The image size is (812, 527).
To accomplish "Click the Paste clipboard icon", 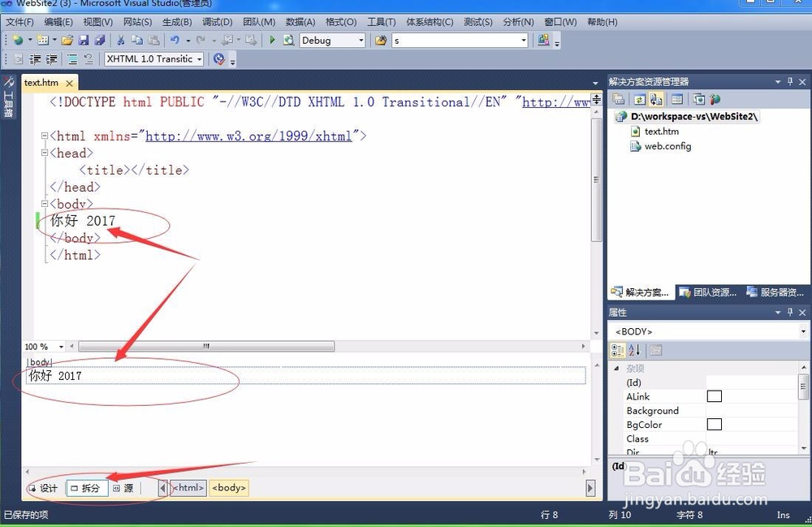I will [153, 40].
